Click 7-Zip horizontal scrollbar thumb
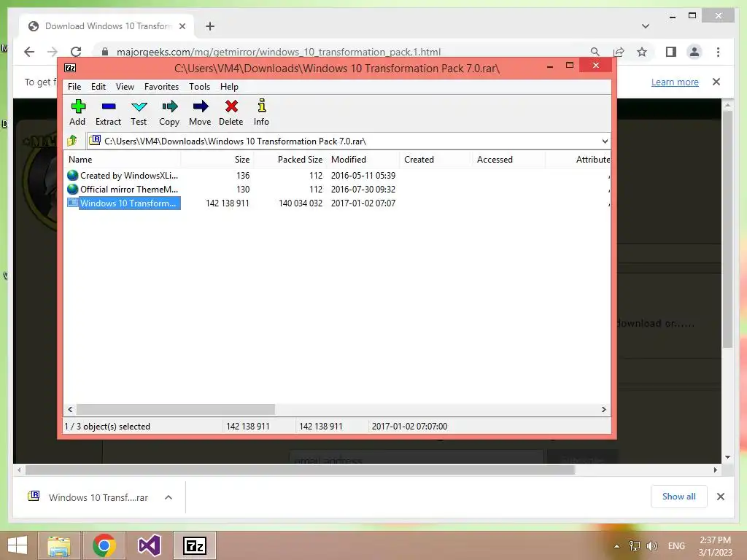Viewport: 747px width, 560px height. click(176, 409)
